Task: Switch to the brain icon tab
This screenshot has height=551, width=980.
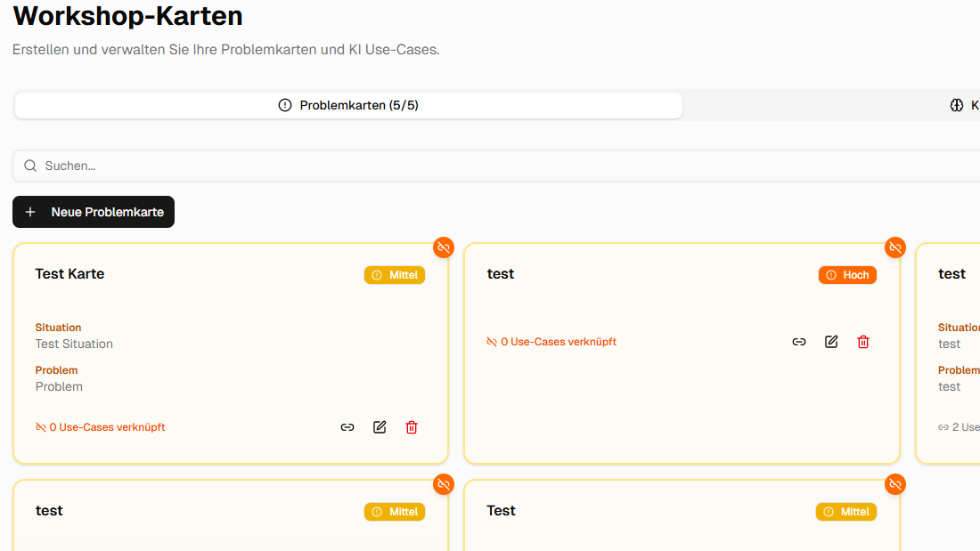Action: point(956,105)
